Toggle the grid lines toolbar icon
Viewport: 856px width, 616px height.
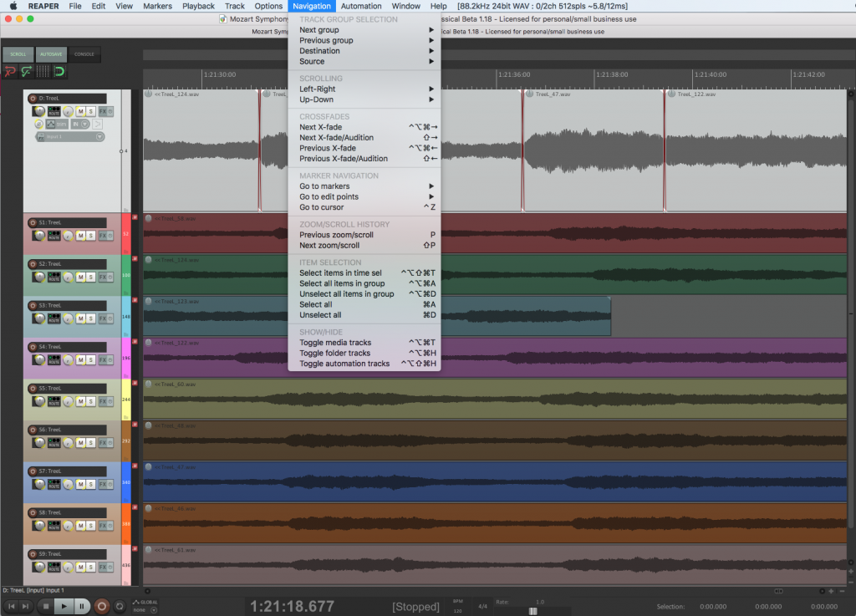[43, 72]
